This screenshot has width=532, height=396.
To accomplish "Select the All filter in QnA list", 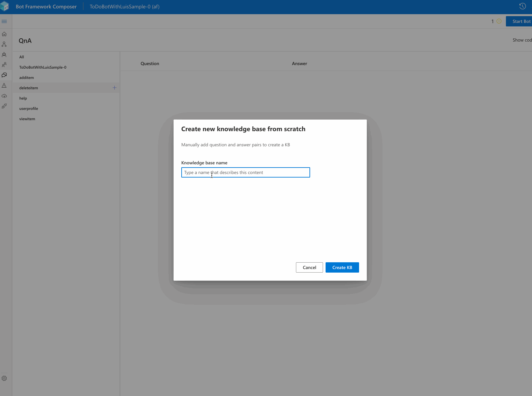I will tap(22, 57).
